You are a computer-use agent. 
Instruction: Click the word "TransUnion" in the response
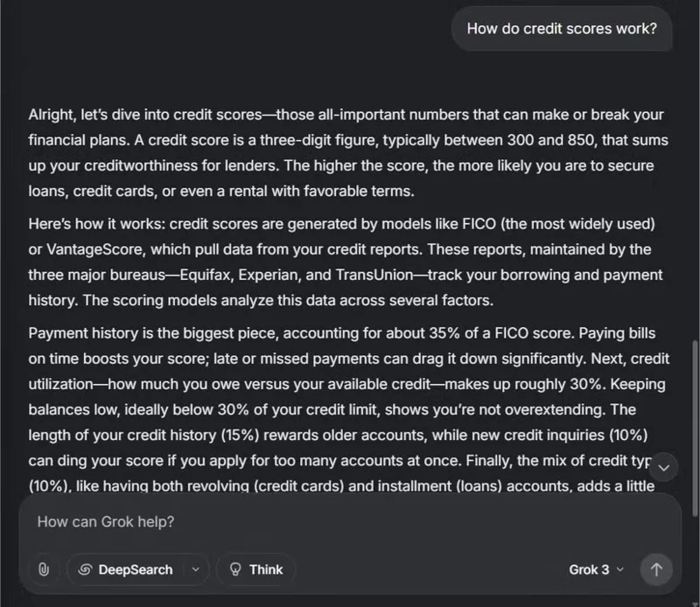(x=374, y=275)
